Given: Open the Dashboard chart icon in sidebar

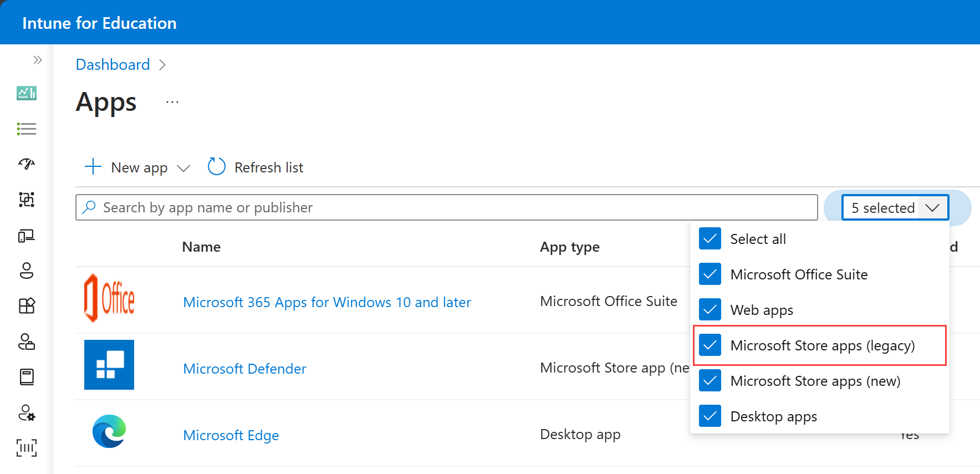Looking at the screenshot, I should coord(27,93).
